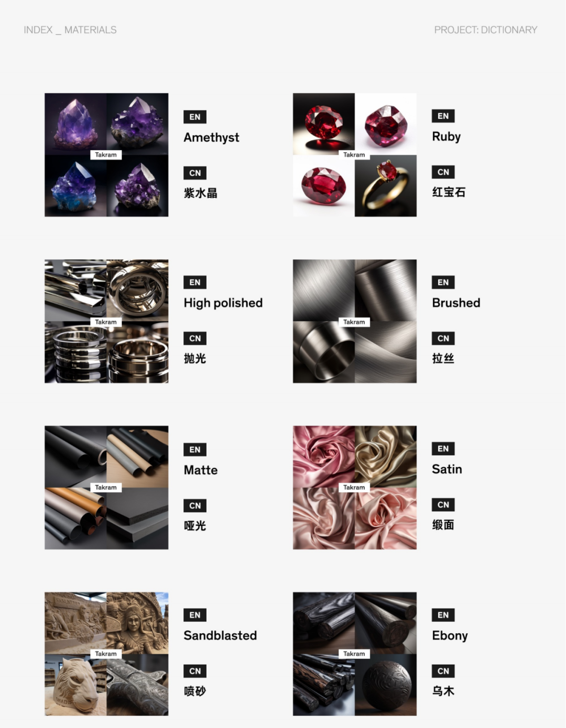This screenshot has height=728, width=566.
Task: Select the Matte material thumbnail
Action: pos(106,488)
